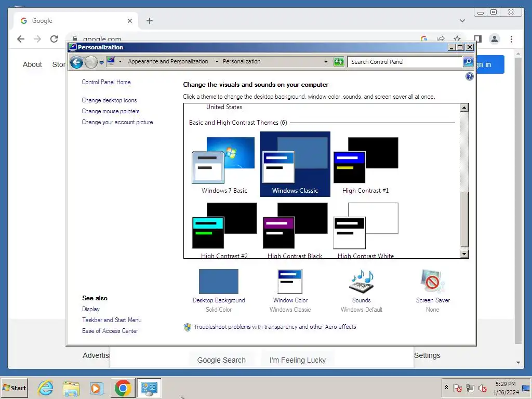Click the Control Panel icon in address bar
Viewport: 532px width, 399px height.
(x=111, y=61)
